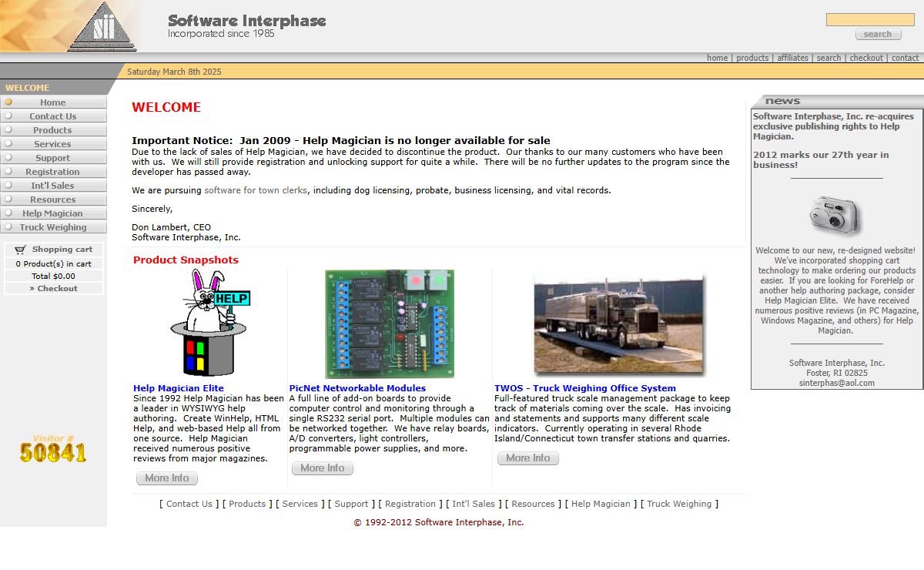924x570 pixels.
Task: Click the search button under the text box
Action: click(878, 34)
